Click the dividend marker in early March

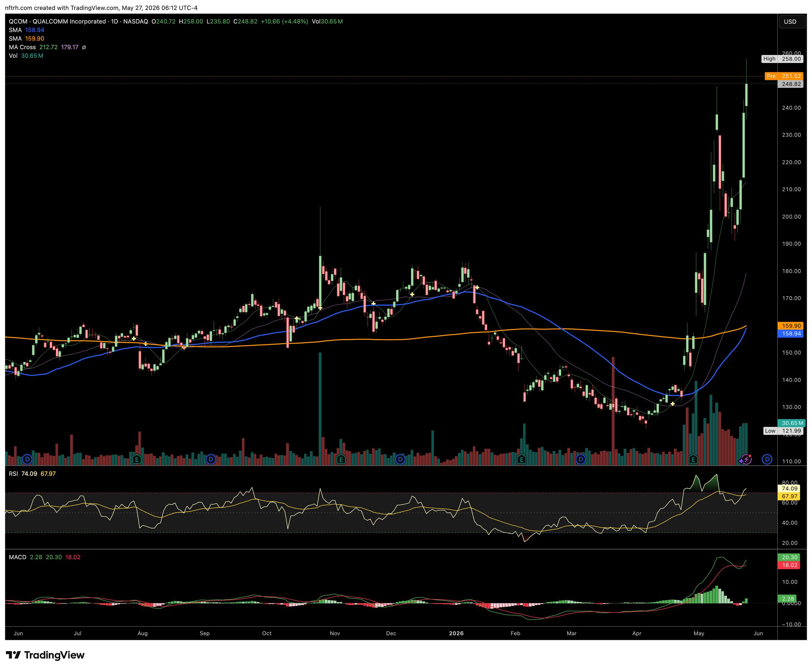581,459
